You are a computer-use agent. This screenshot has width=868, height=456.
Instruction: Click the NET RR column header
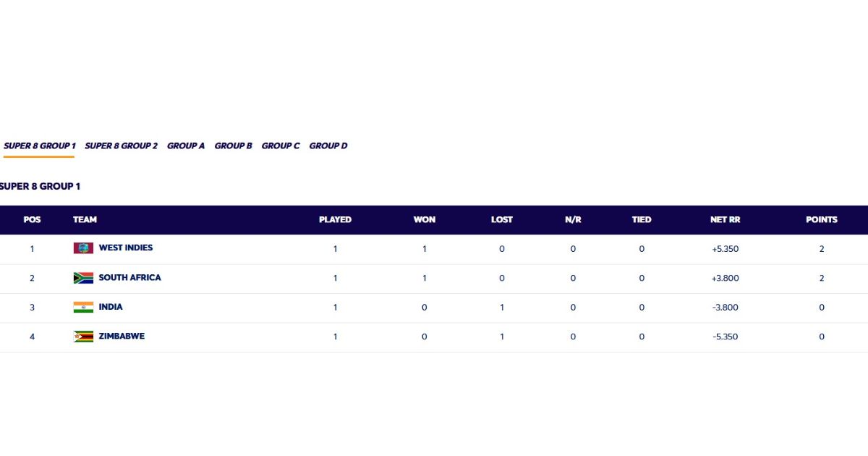pos(725,219)
